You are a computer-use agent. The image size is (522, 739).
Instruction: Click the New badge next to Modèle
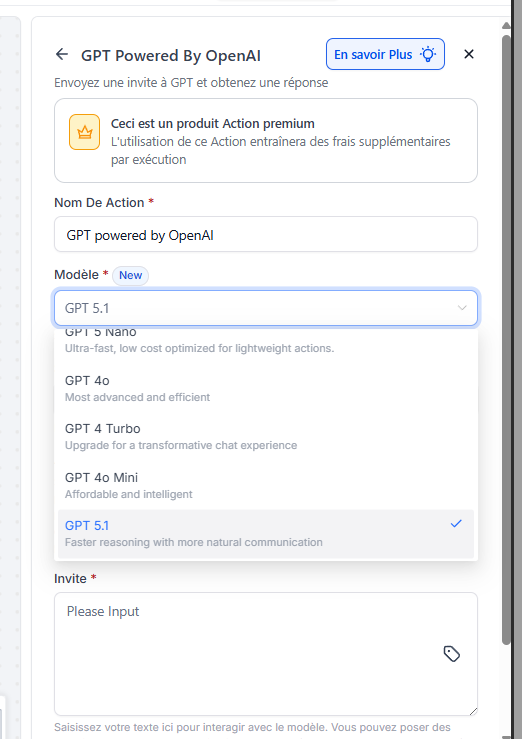coord(130,275)
